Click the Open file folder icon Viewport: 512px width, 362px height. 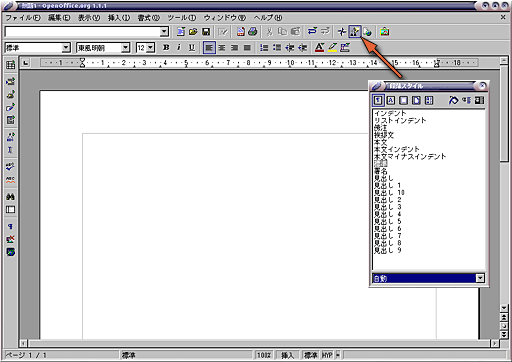coord(193,32)
